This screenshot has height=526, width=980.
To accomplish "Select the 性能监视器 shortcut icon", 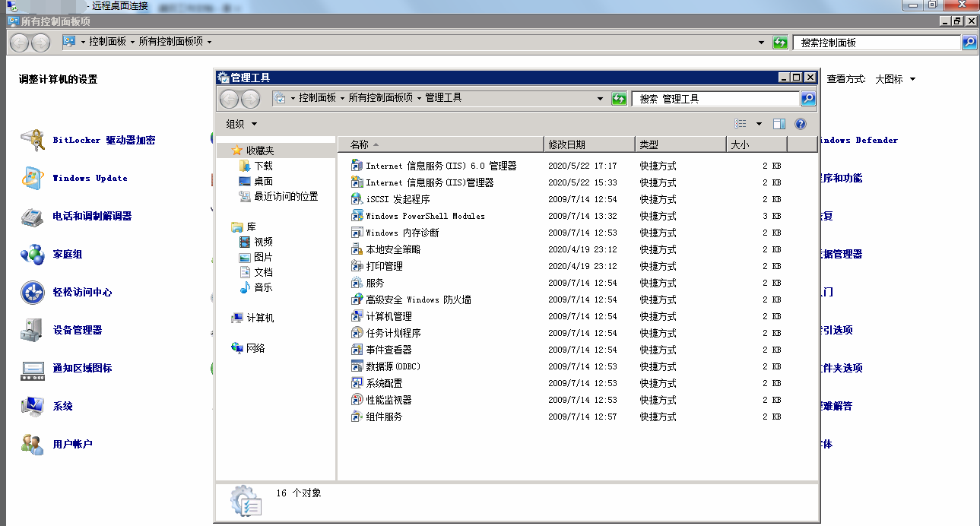I will click(x=357, y=400).
